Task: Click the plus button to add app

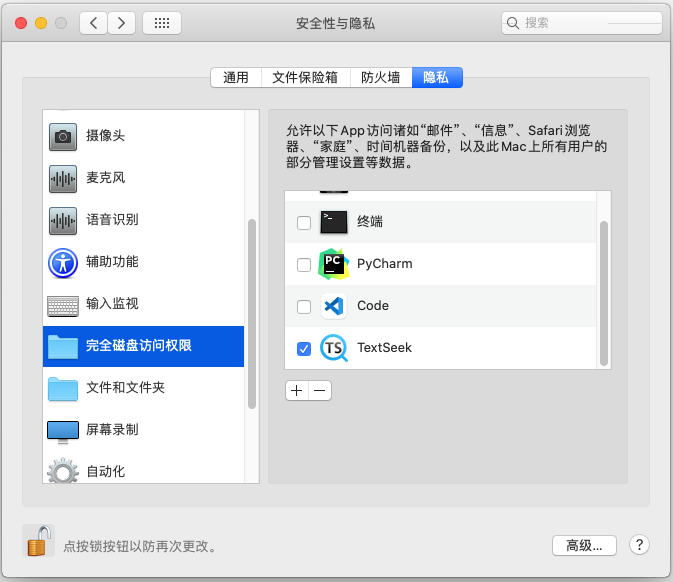Action: (296, 391)
